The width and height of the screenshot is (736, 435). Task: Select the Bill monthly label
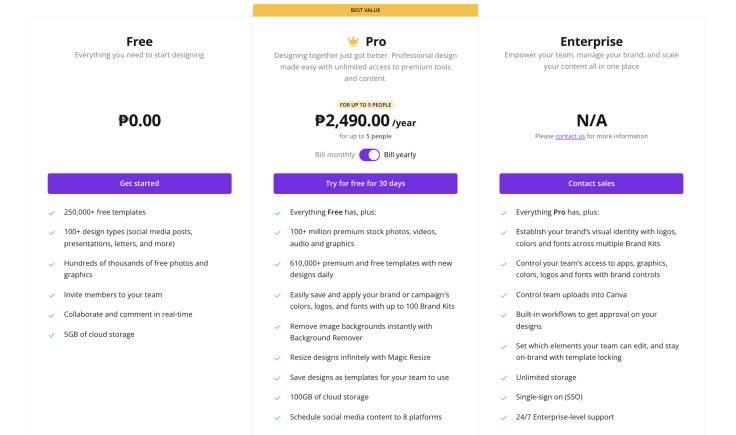click(335, 155)
